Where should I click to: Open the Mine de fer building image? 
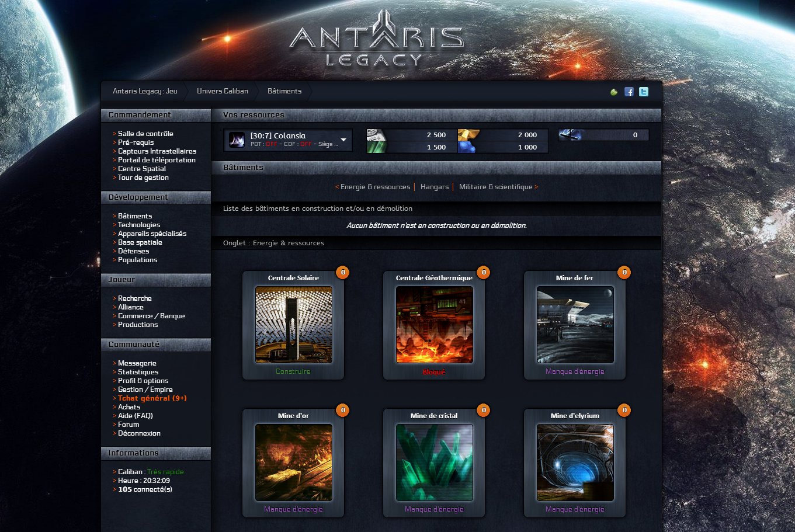click(x=575, y=325)
